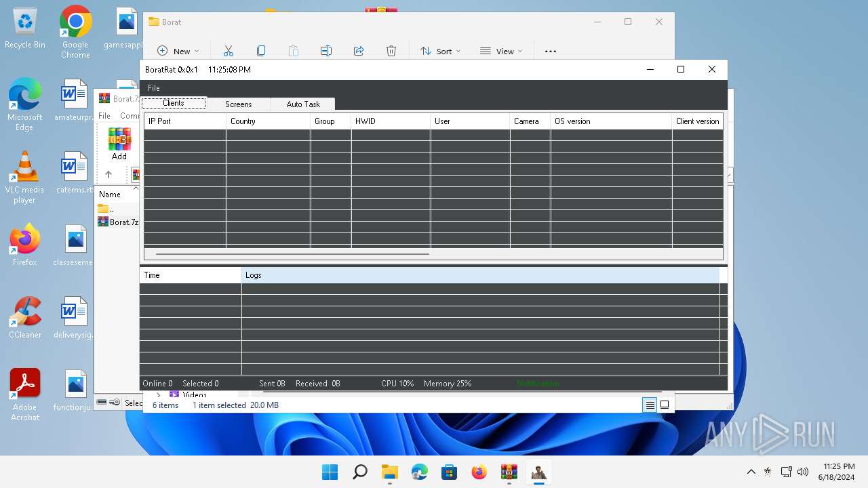Open Microsoft Edge desktop shortcut
The width and height of the screenshot is (868, 488).
coord(25,104)
